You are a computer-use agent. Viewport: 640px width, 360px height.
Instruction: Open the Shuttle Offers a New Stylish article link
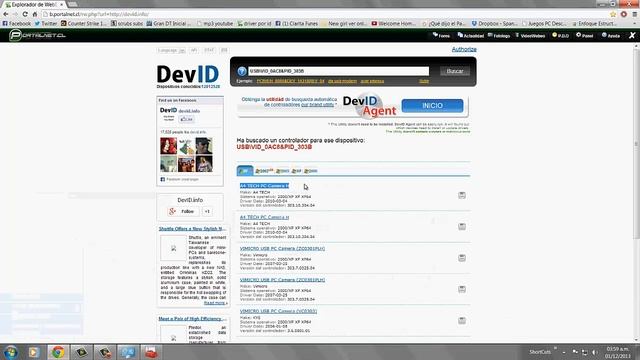[192, 229]
